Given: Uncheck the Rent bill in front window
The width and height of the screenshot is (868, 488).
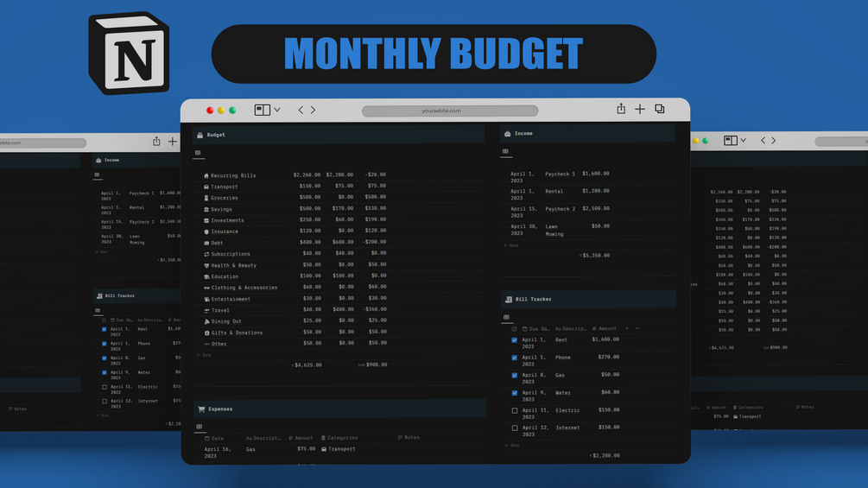Looking at the screenshot, I should pyautogui.click(x=514, y=340).
